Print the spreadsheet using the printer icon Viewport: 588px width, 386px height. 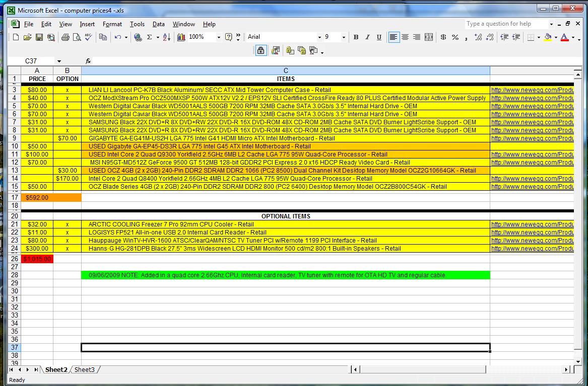pos(66,37)
